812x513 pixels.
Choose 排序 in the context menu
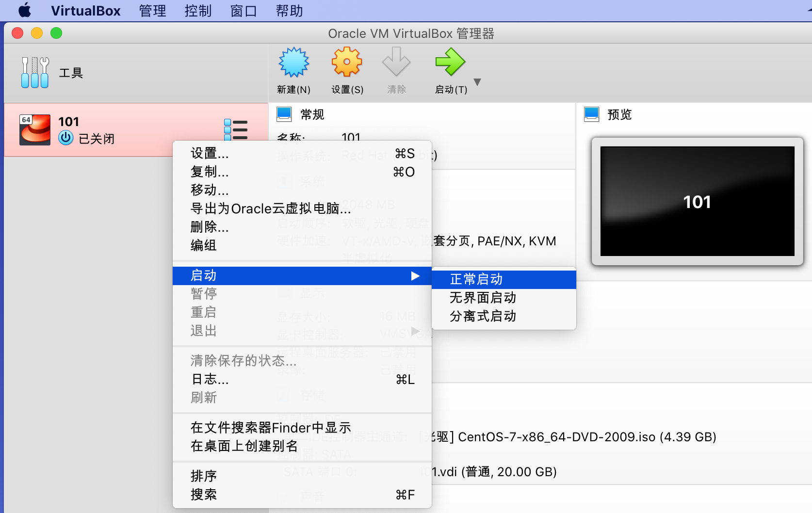(302, 476)
